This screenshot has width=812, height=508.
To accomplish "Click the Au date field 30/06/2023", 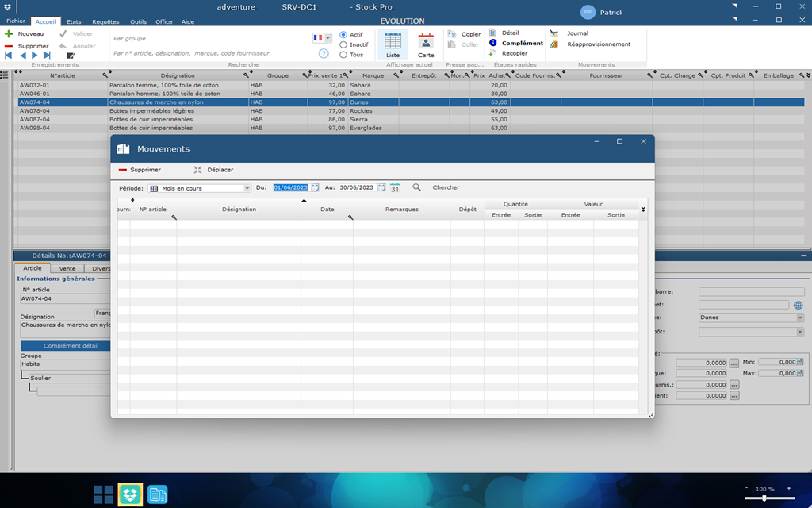I will coord(358,187).
